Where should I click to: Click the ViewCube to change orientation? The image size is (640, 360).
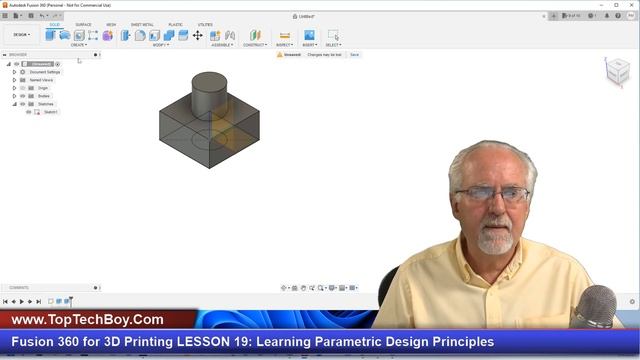(618, 72)
